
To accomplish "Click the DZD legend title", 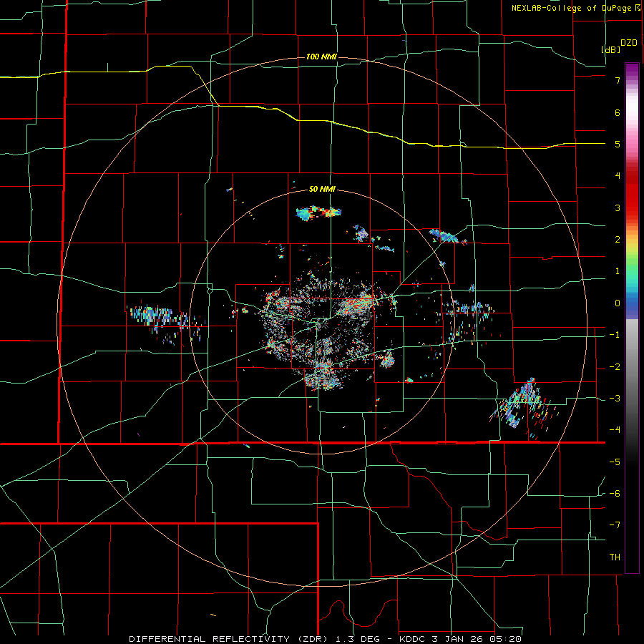I will tap(629, 43).
